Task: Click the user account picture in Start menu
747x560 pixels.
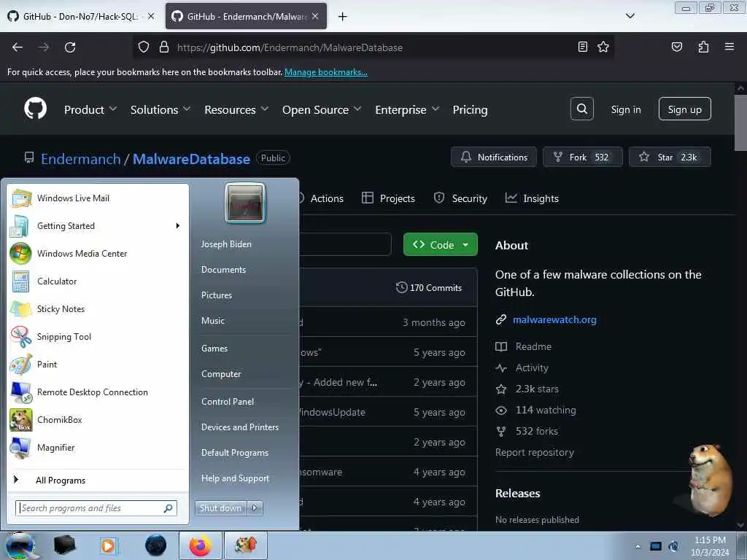Action: point(245,203)
